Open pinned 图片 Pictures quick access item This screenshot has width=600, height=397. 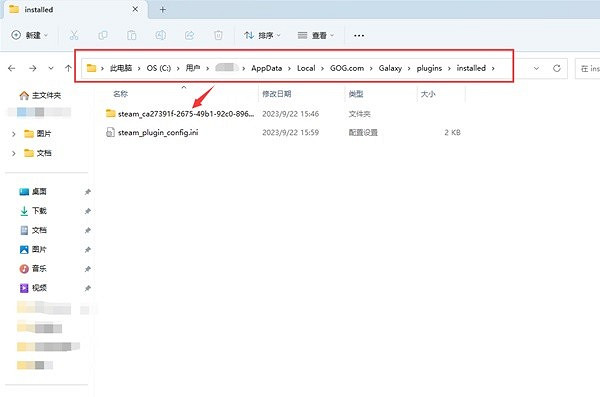pos(33,249)
